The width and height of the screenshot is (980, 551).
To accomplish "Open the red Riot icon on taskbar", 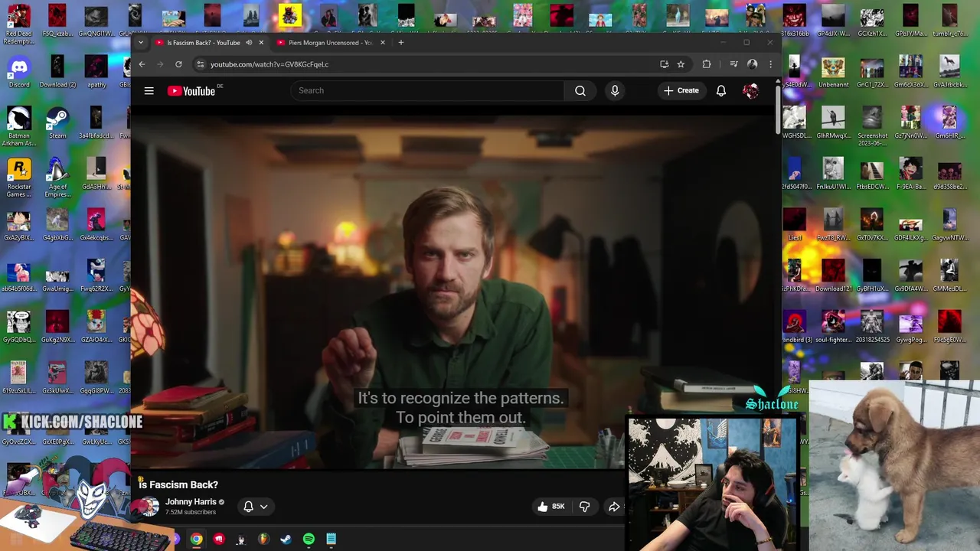I will click(x=219, y=540).
